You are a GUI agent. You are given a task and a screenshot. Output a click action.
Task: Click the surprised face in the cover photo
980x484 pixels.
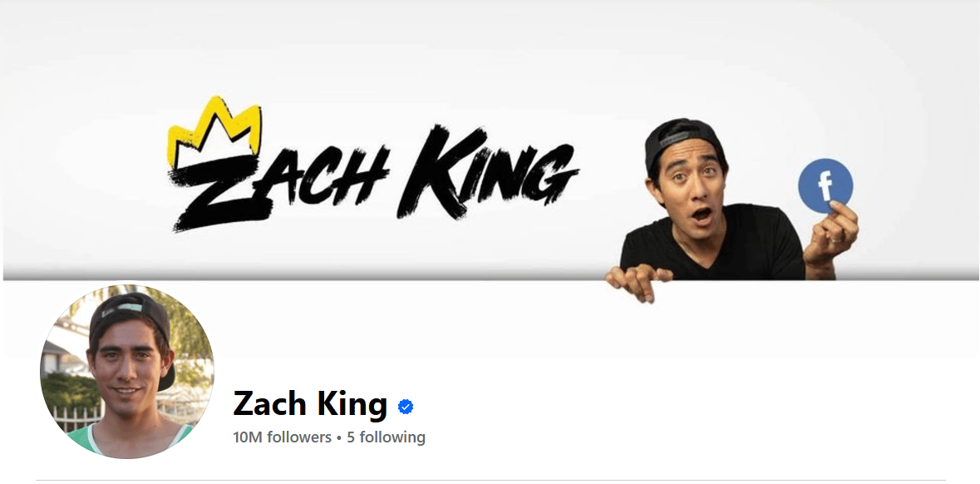pos(692,188)
